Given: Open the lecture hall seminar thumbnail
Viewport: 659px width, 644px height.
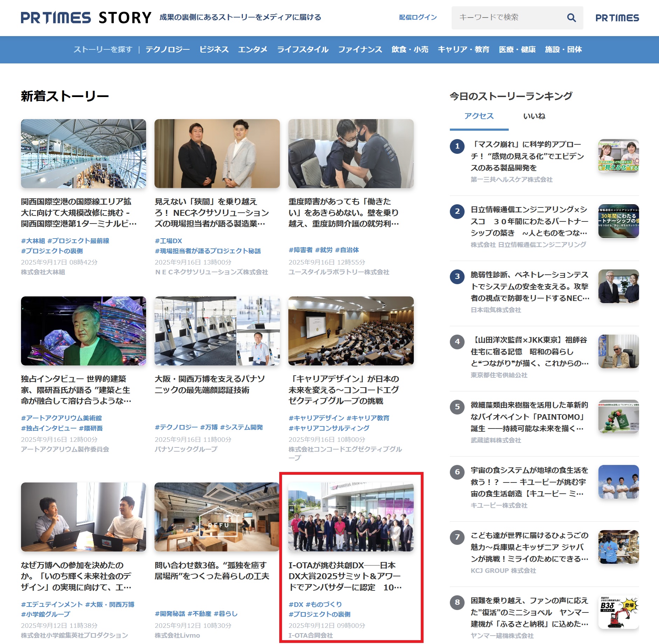Looking at the screenshot, I should coord(351,331).
